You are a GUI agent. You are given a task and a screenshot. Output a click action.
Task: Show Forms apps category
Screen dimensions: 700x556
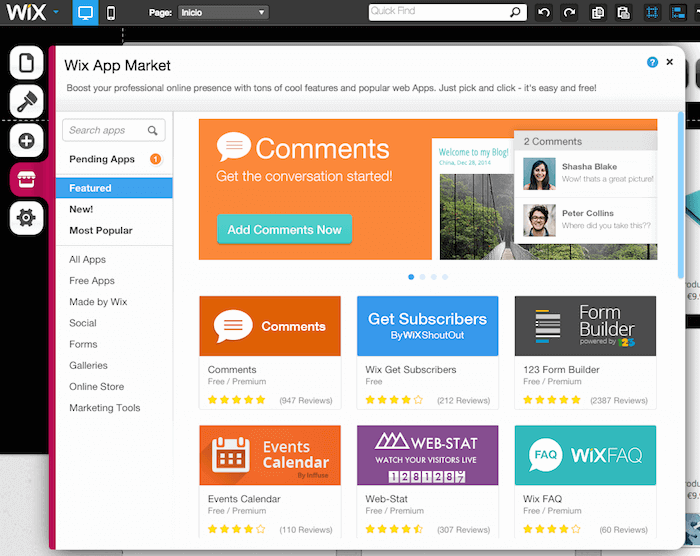pos(83,344)
